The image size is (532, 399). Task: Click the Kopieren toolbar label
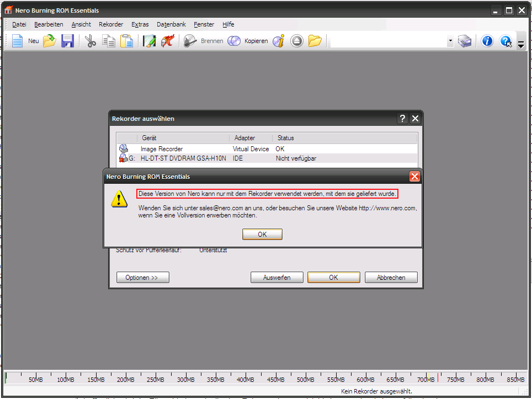[256, 41]
